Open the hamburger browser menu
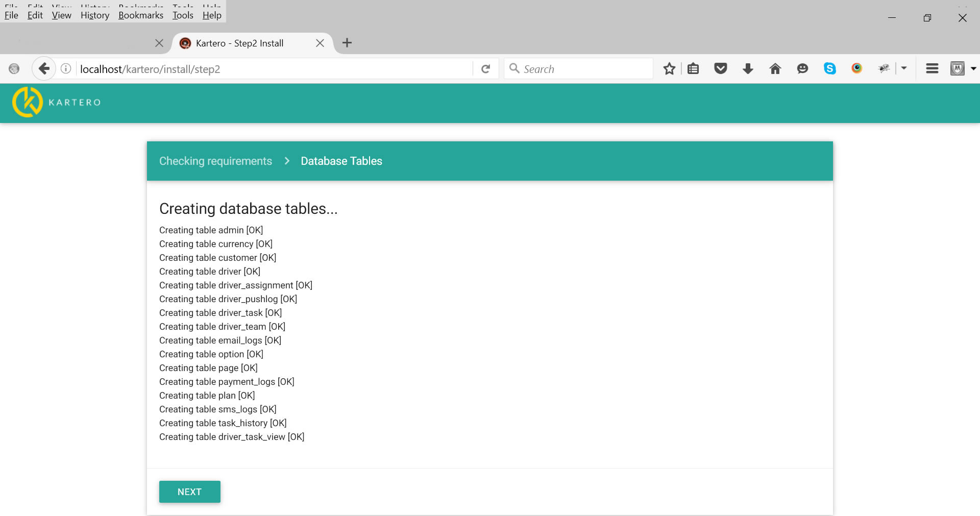 point(932,69)
